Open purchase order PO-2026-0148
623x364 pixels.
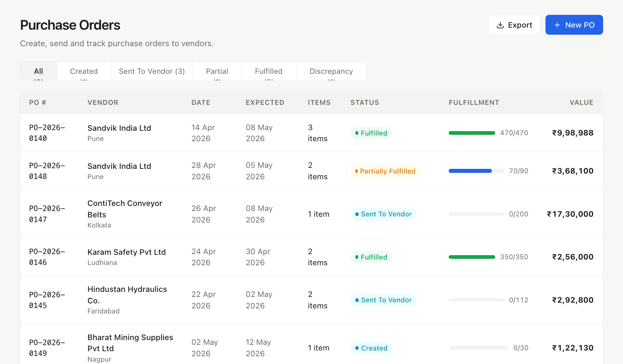pyautogui.click(x=47, y=171)
